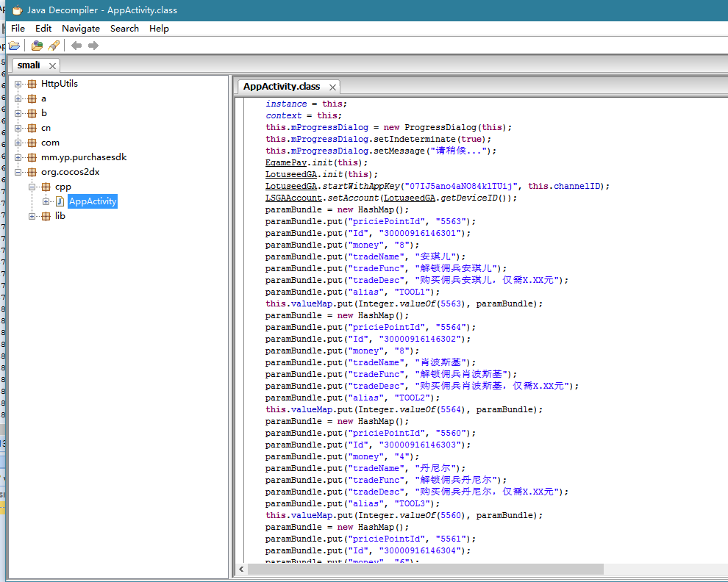Click the setIndeterminate(true) line
Screen dimensions: 728x582
pos(379,139)
